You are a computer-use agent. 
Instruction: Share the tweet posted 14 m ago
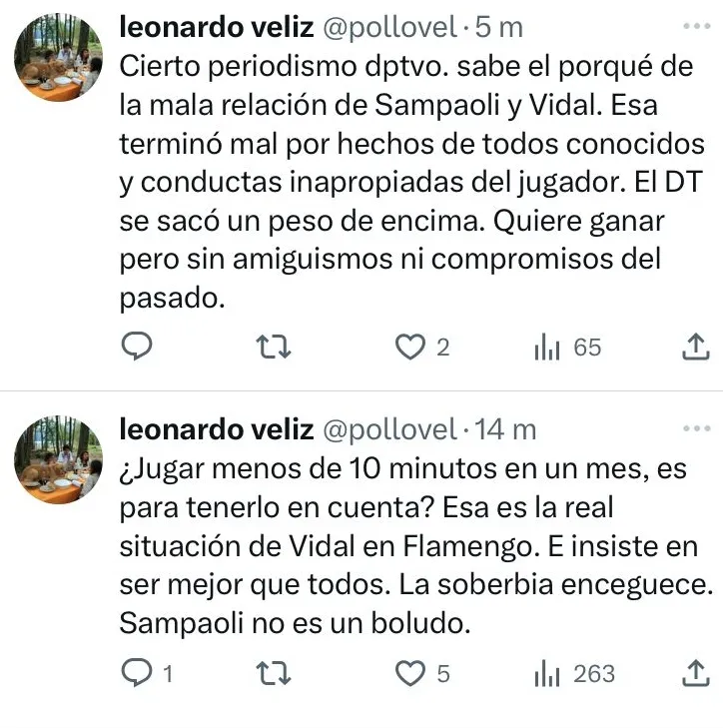pos(694,674)
